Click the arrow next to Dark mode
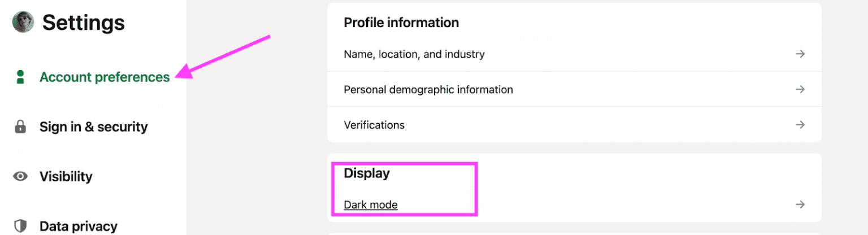This screenshot has width=868, height=235. (x=800, y=204)
